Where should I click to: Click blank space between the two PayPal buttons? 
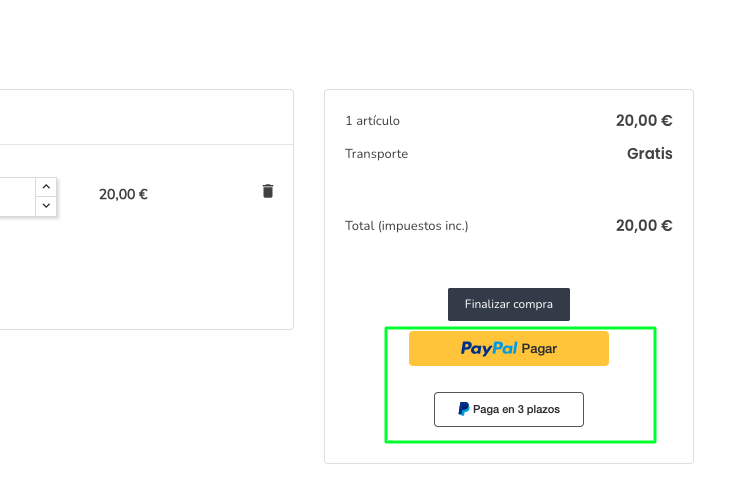[509, 379]
